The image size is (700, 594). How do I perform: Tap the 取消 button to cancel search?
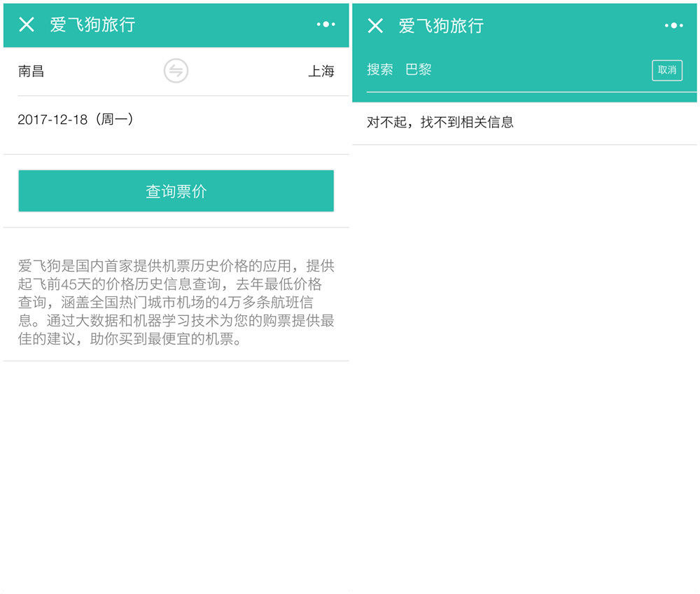[x=666, y=70]
